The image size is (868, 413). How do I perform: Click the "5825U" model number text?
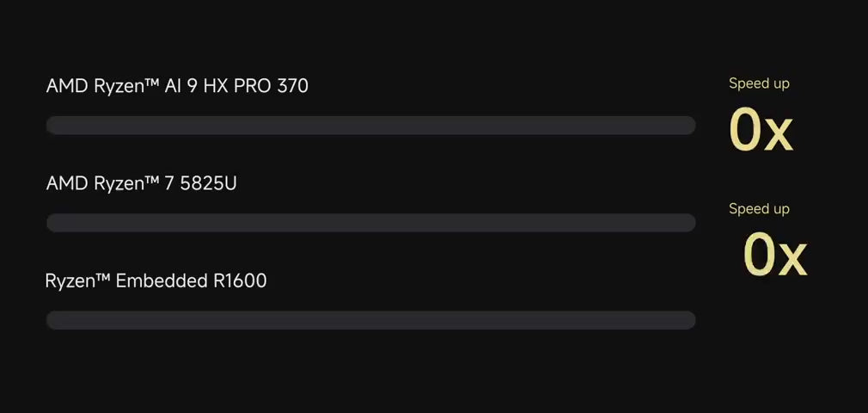(x=208, y=183)
